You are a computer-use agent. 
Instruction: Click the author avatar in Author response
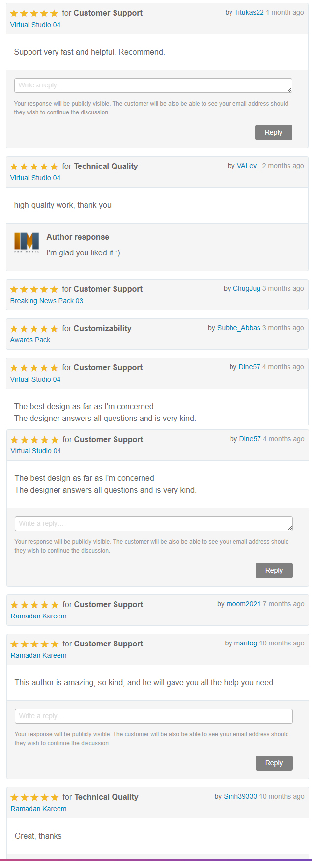click(x=27, y=242)
